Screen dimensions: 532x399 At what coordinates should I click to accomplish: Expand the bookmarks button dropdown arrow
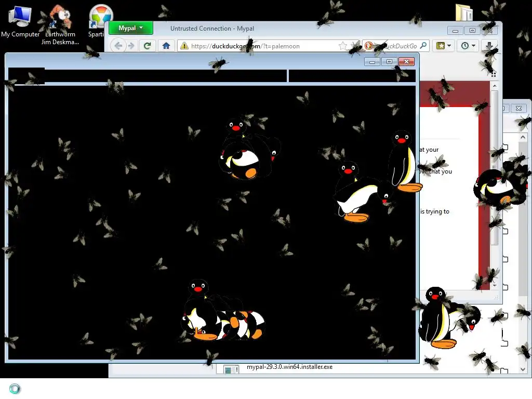click(x=449, y=46)
